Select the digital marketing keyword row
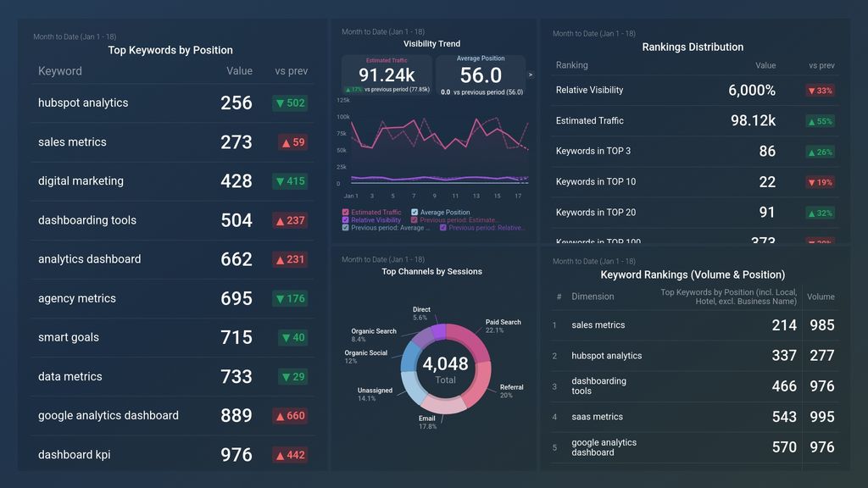 [x=173, y=181]
